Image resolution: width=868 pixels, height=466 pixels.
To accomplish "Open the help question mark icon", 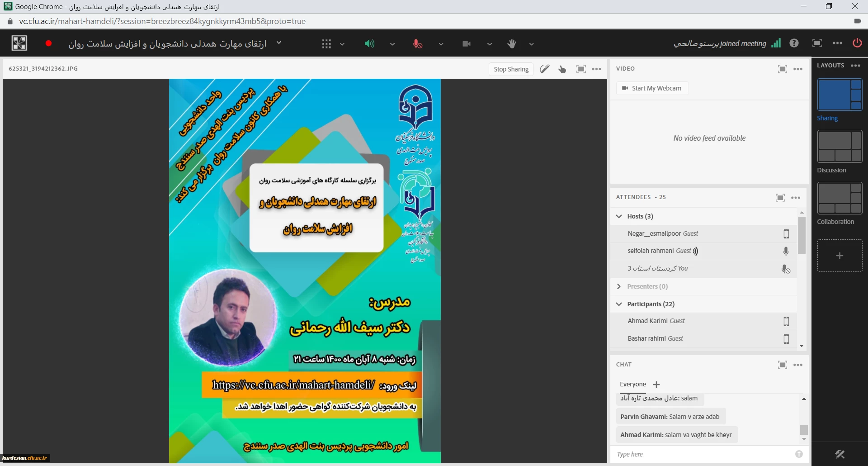I will point(794,43).
